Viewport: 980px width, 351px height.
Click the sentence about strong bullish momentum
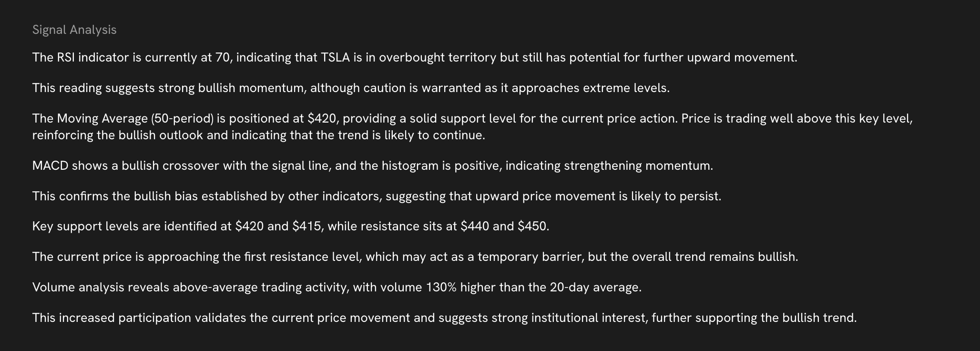coord(350,88)
